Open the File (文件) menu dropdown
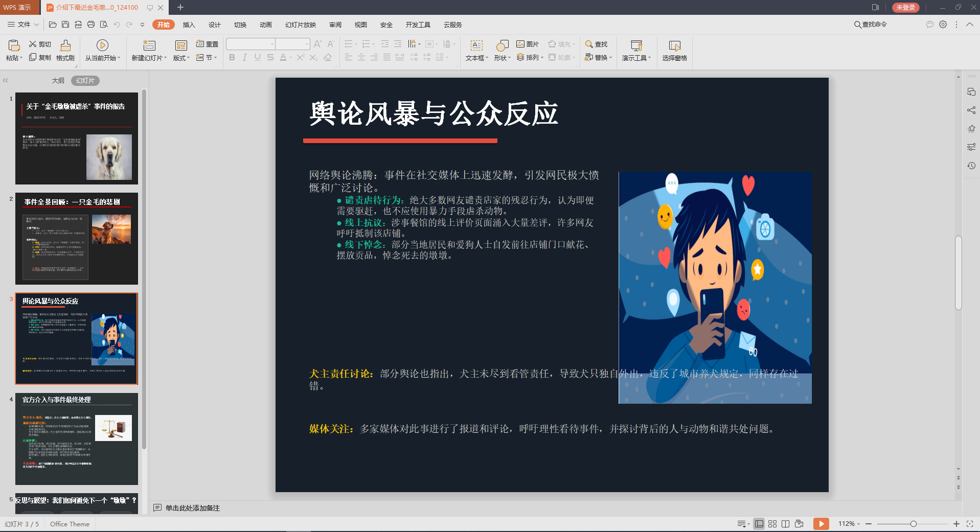 coord(23,25)
